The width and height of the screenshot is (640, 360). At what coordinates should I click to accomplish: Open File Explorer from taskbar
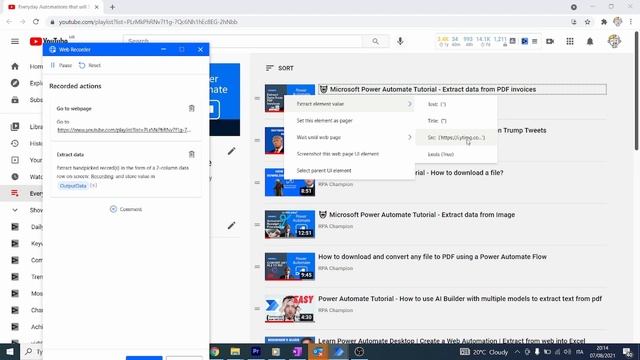pos(235,351)
